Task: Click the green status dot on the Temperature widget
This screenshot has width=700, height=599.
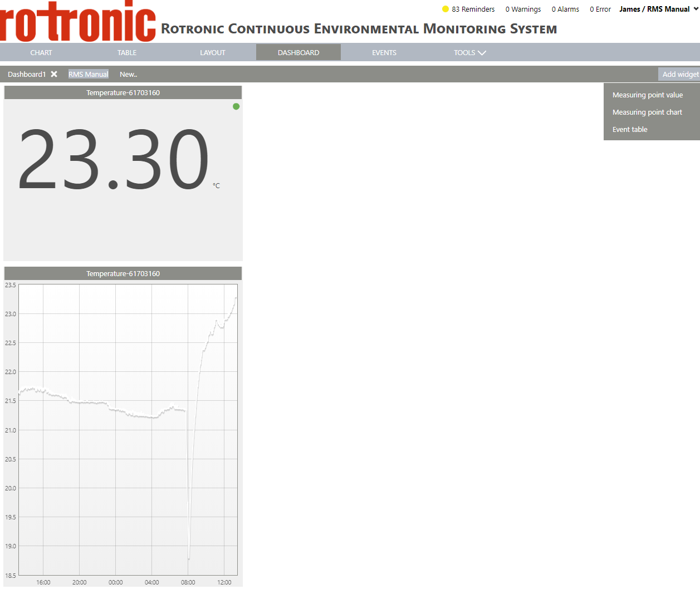Action: tap(236, 106)
